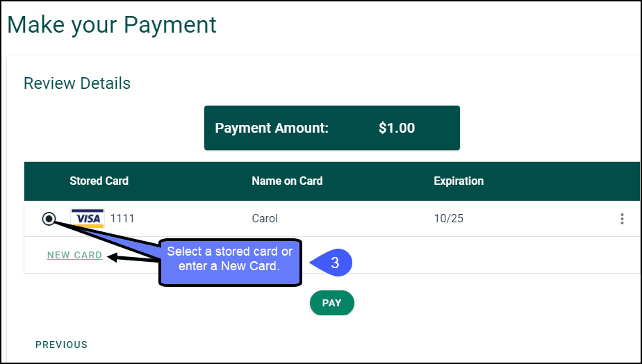
Task: Open the three-dot options menu for stored card
Action: tap(622, 219)
